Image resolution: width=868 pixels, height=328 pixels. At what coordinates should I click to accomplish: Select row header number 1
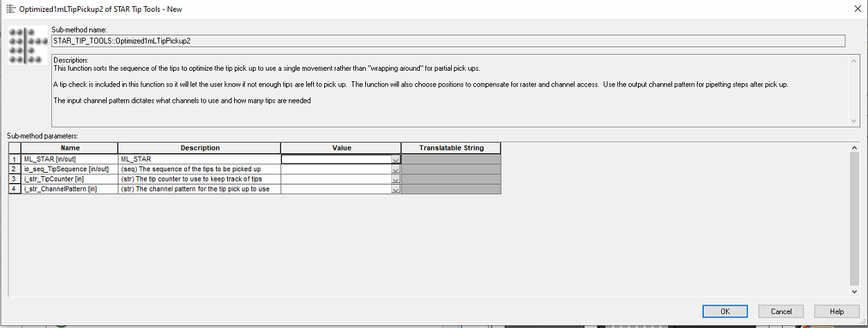pos(15,159)
